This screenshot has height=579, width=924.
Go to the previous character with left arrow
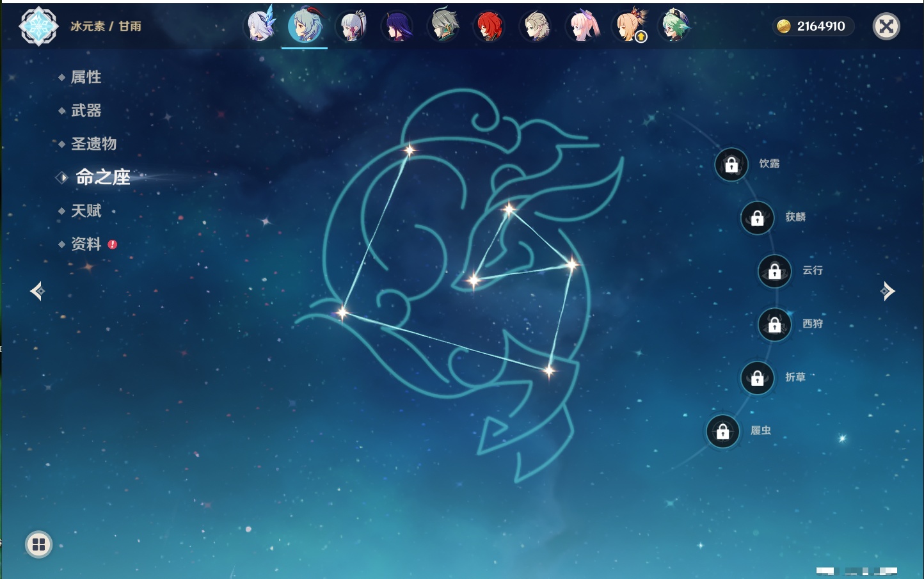(37, 291)
